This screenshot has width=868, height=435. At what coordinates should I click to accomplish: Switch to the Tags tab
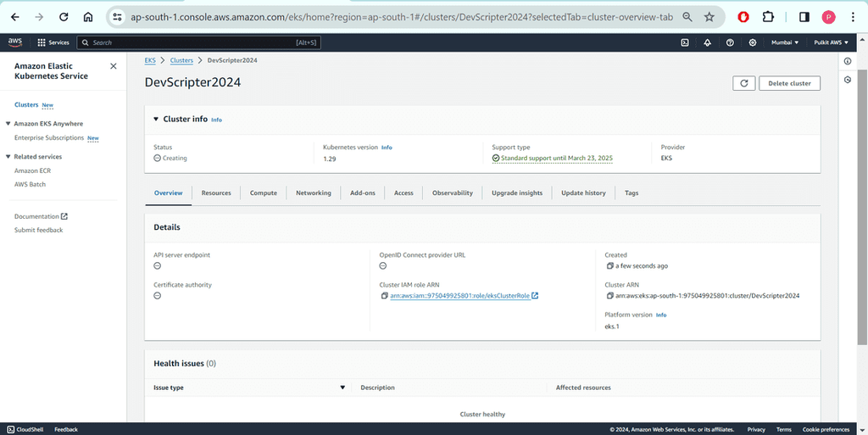(632, 193)
